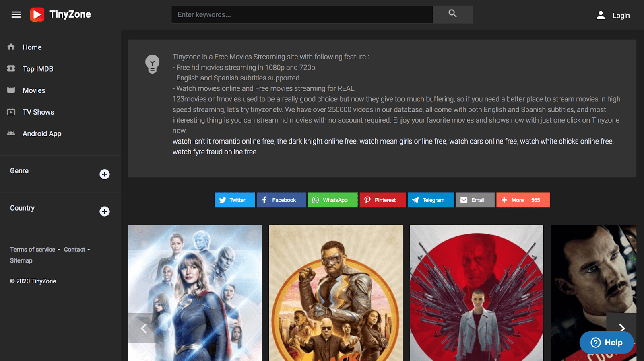Image resolution: width=644 pixels, height=361 pixels.
Task: Share via the Email button
Action: [475, 200]
